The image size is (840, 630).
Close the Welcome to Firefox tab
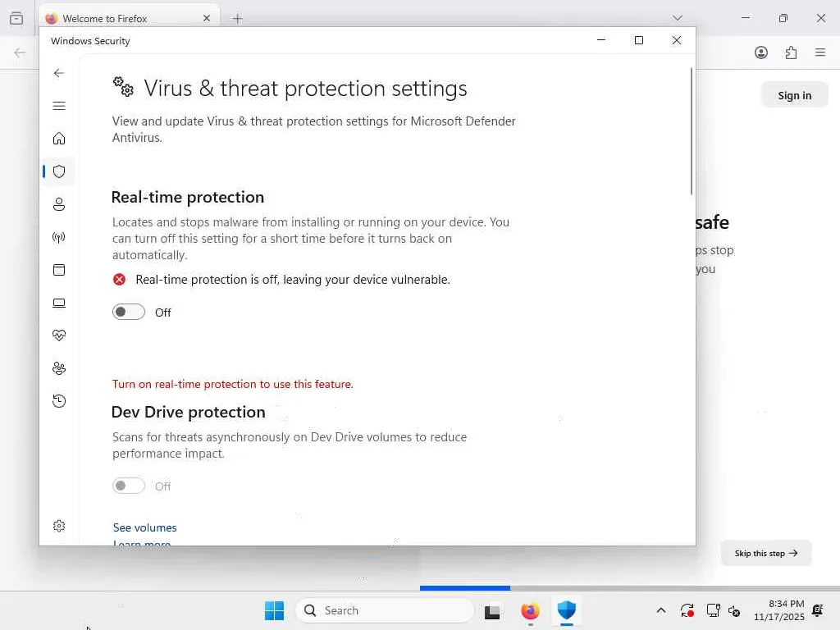(x=207, y=18)
